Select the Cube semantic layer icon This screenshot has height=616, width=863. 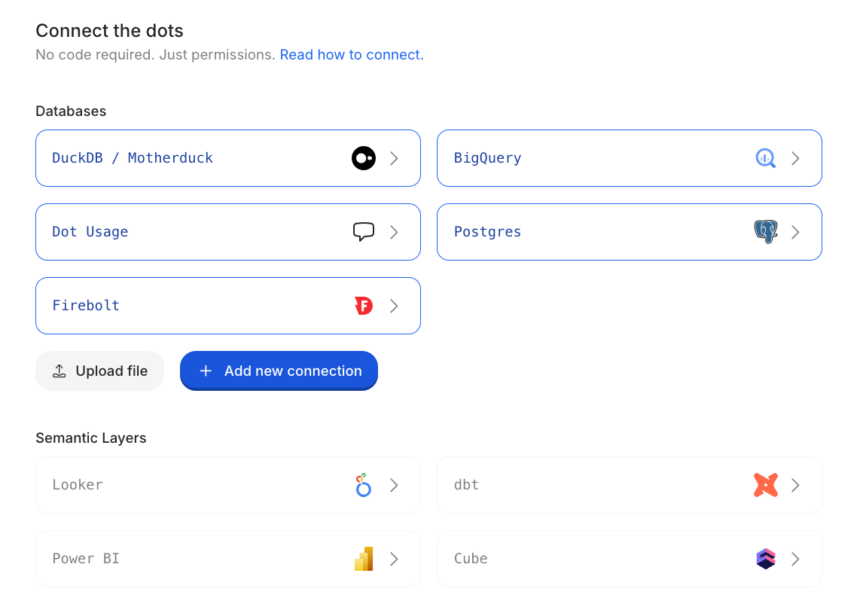[765, 559]
